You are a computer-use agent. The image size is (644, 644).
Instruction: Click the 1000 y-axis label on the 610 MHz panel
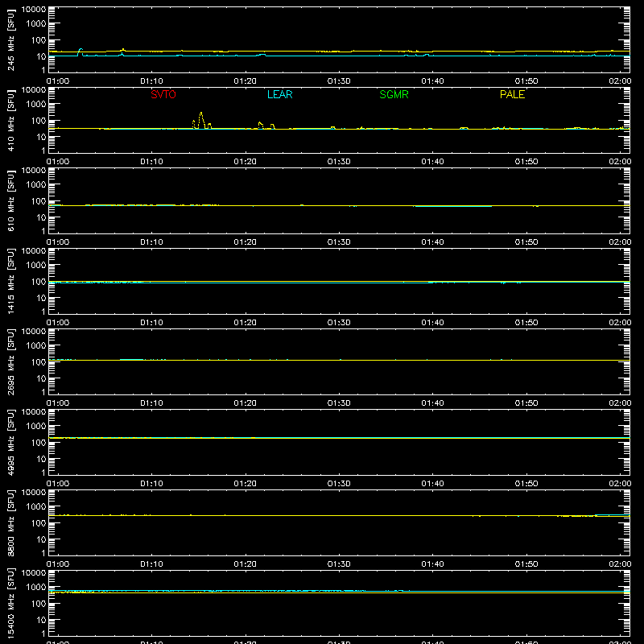click(x=36, y=184)
